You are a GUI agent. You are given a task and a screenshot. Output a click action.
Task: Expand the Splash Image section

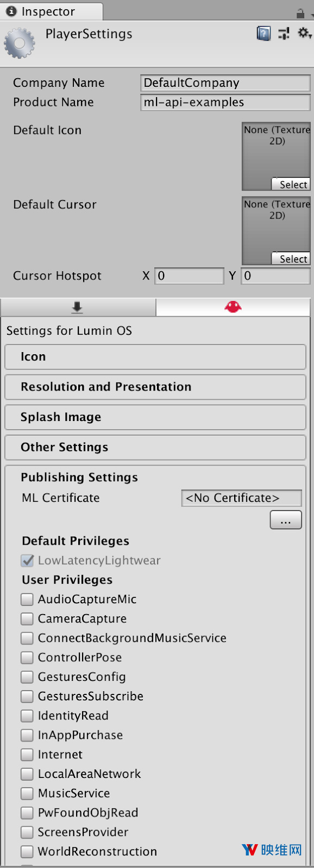[x=155, y=417]
